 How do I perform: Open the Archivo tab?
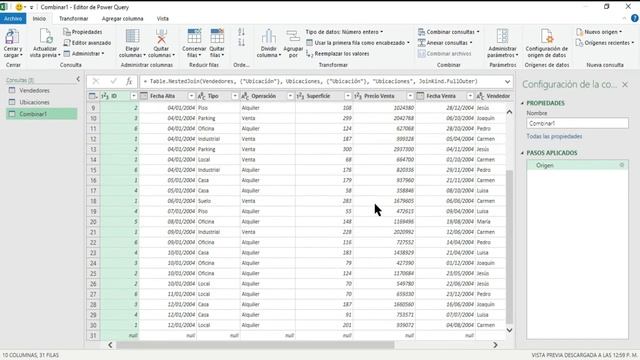pos(13,18)
